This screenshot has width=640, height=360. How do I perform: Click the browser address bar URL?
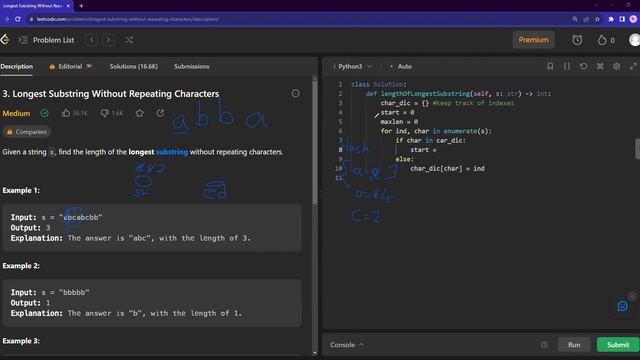pyautogui.click(x=127, y=19)
